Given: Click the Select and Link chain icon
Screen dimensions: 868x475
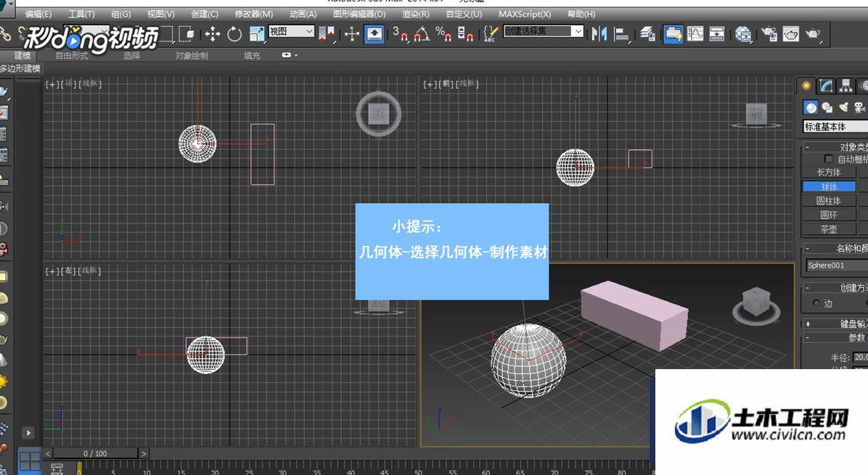Looking at the screenshot, I should pos(5,34).
